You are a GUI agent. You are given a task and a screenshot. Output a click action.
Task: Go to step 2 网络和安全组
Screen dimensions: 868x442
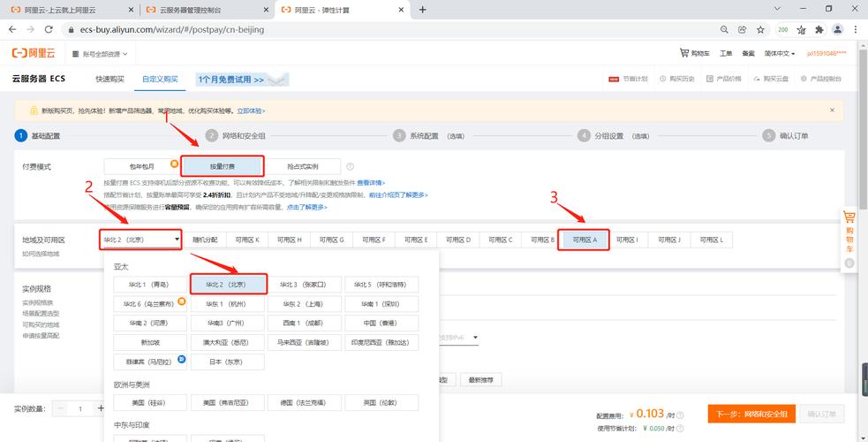pyautogui.click(x=235, y=136)
